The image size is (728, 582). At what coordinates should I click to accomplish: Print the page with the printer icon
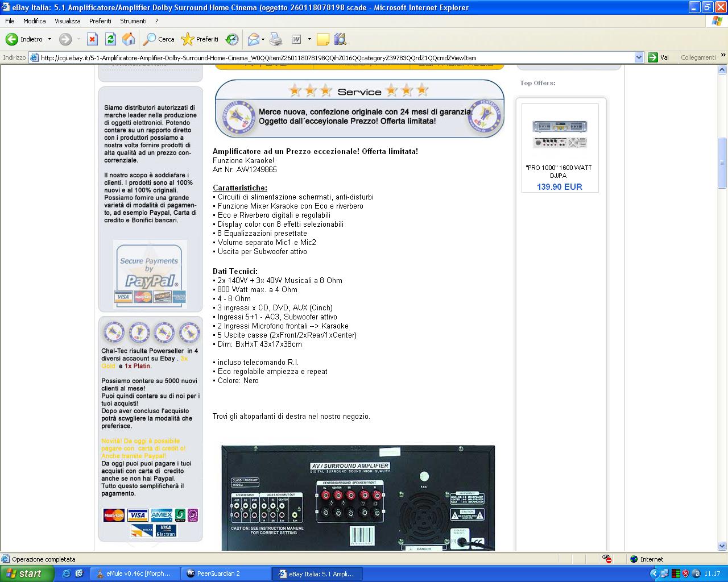tap(276, 39)
